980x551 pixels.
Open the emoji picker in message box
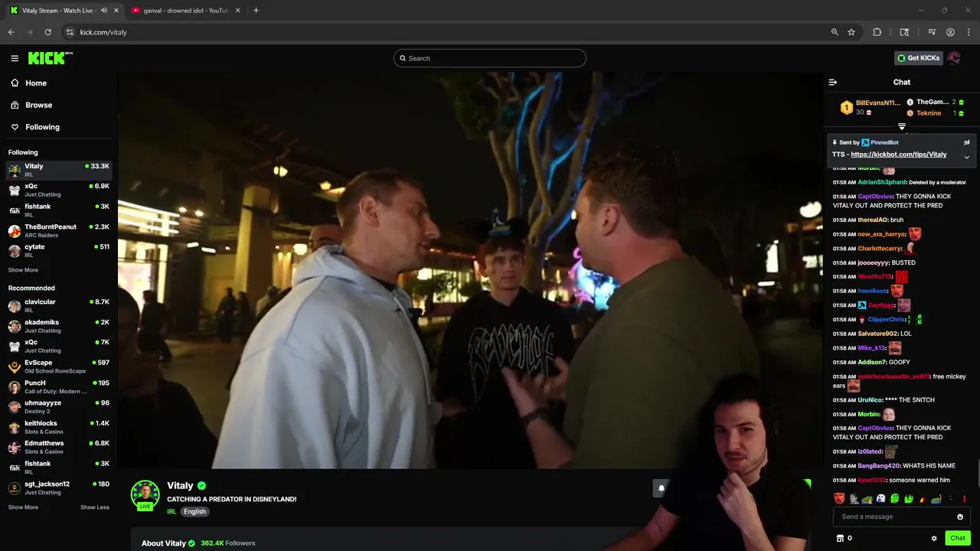point(959,517)
